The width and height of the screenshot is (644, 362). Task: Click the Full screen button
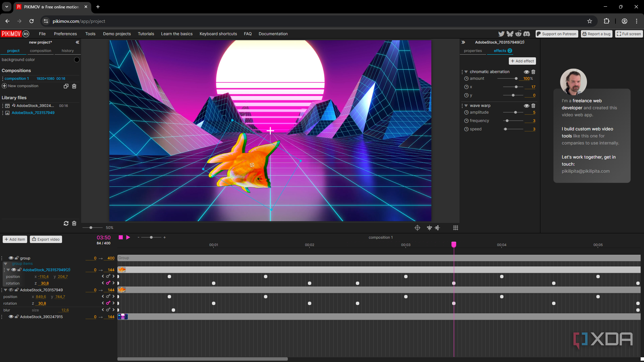point(629,34)
